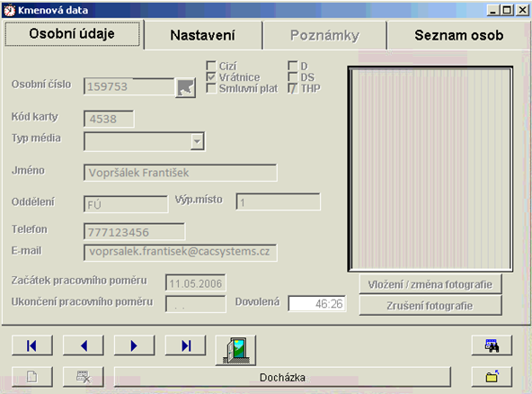Image resolution: width=532 pixels, height=394 pixels.
Task: Click the Výp.místo field
Action: click(278, 202)
